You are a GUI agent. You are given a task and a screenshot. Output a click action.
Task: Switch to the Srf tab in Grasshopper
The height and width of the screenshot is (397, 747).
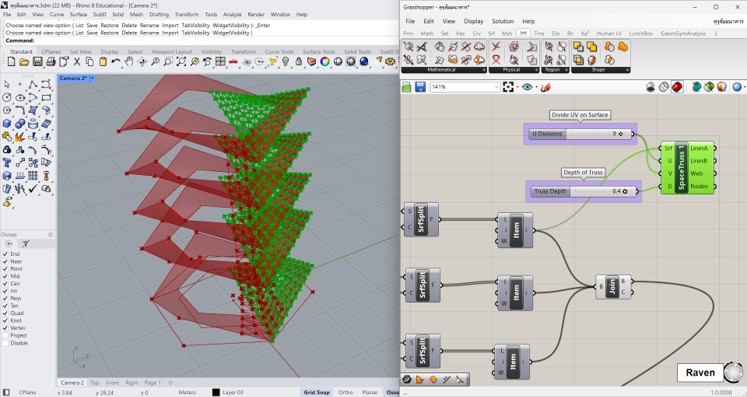(x=491, y=33)
